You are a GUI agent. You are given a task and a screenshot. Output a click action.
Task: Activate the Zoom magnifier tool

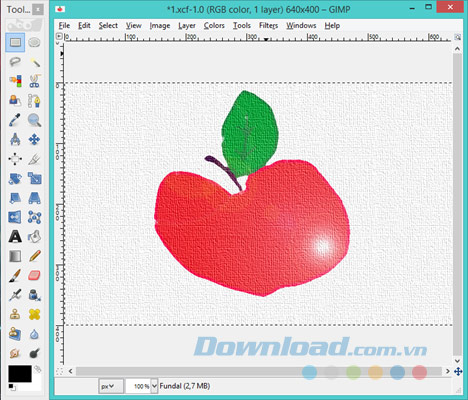click(x=35, y=120)
